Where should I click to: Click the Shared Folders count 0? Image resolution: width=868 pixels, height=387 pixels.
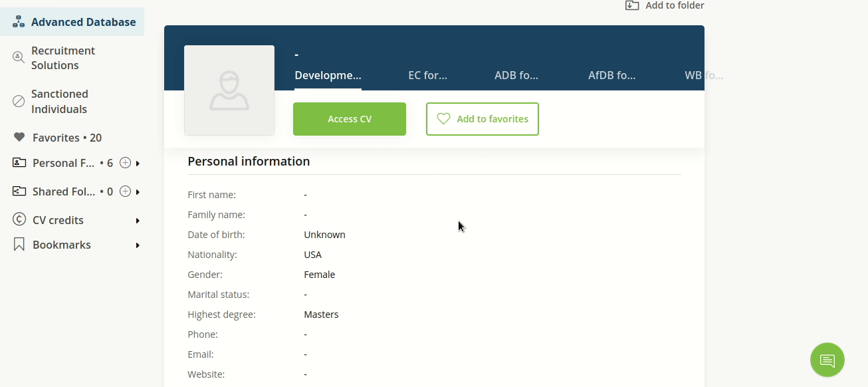tap(110, 192)
